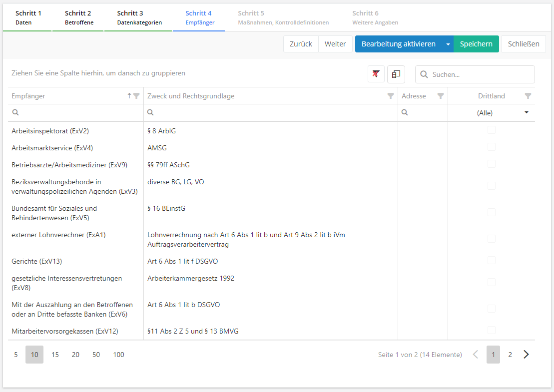Click the filter icon in Empfänger header
The image size is (554, 392).
(136, 96)
